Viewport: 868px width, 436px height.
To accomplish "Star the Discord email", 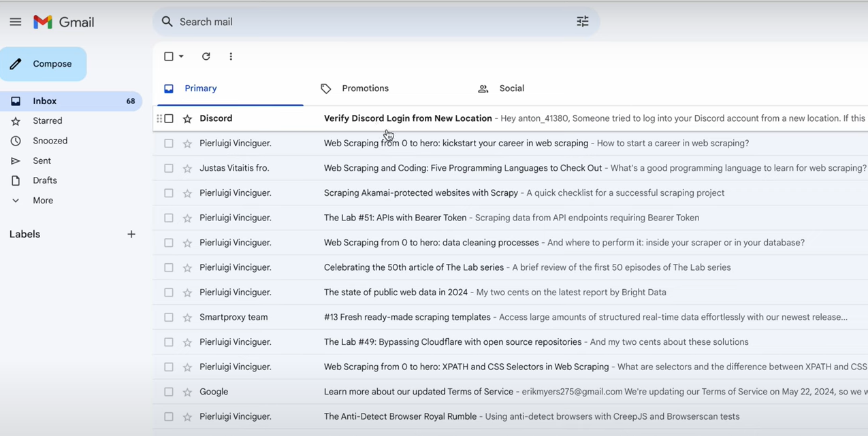I will [187, 118].
